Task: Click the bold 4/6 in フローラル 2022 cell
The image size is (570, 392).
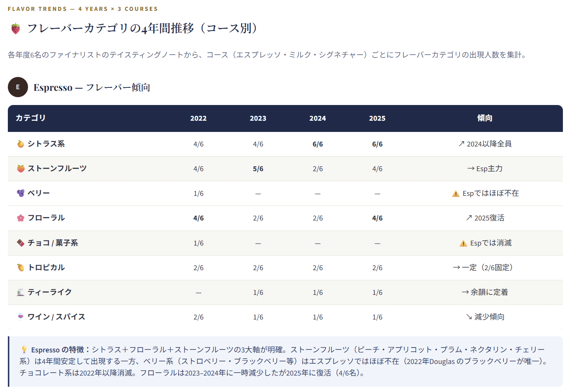Action: pos(198,218)
